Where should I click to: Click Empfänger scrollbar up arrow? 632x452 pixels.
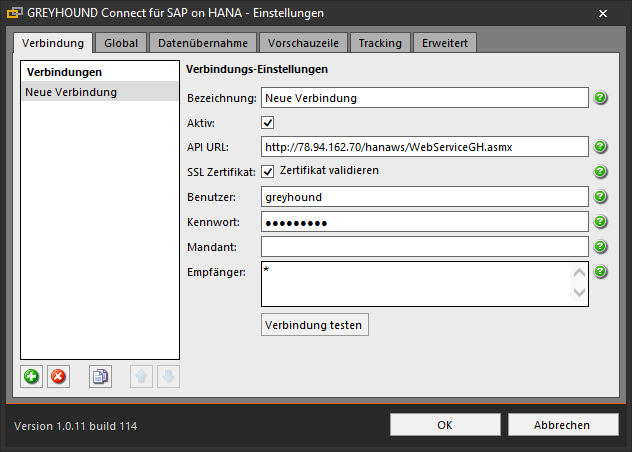coord(579,273)
